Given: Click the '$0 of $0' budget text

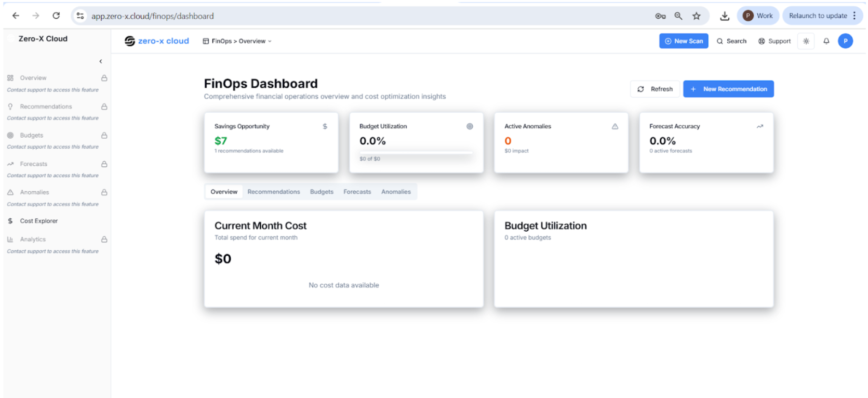Looking at the screenshot, I should (370, 159).
